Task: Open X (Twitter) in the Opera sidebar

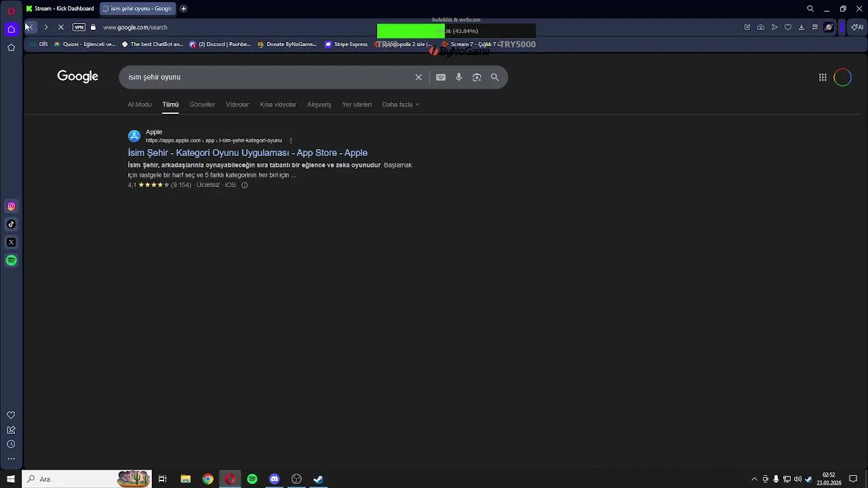Action: coord(11,242)
